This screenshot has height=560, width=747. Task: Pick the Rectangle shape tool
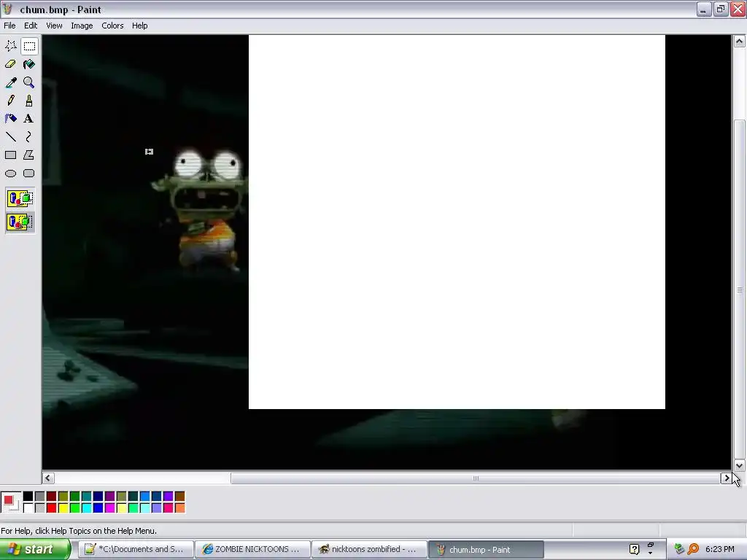click(x=10, y=155)
